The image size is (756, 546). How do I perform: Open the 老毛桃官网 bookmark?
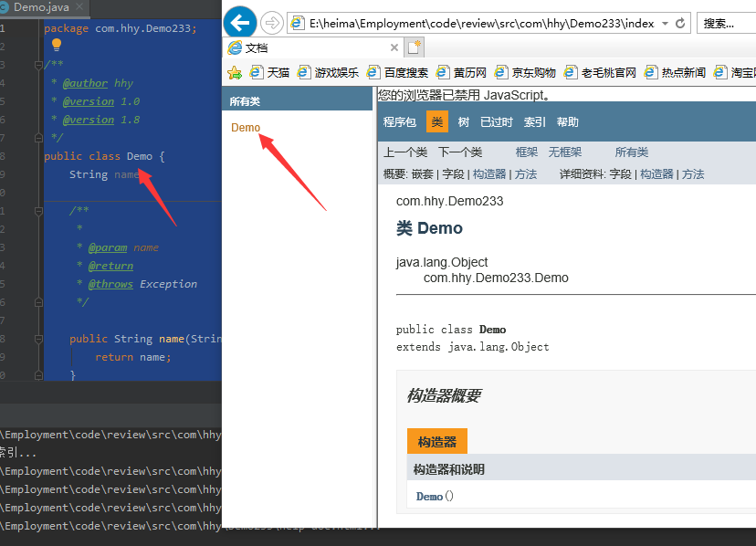pyautogui.click(x=600, y=73)
